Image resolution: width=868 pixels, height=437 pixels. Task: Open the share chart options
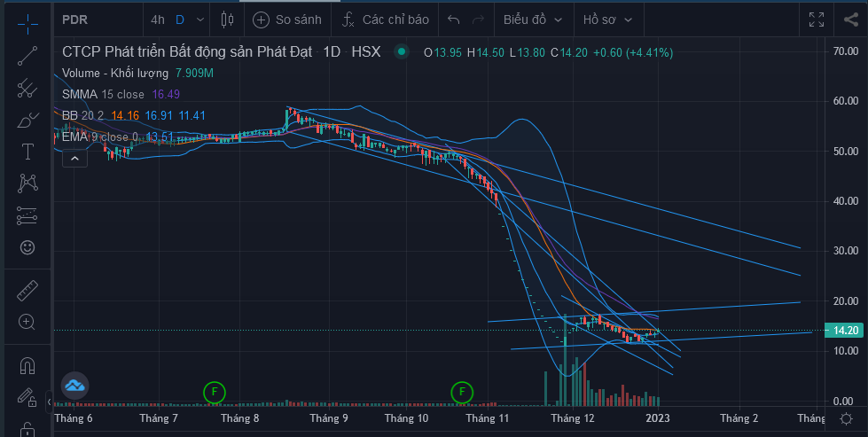(851, 20)
